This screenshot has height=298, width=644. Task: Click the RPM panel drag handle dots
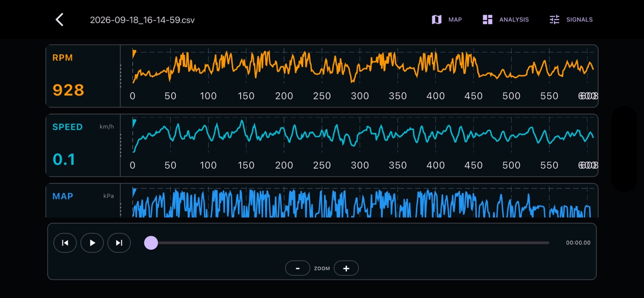(x=121, y=76)
